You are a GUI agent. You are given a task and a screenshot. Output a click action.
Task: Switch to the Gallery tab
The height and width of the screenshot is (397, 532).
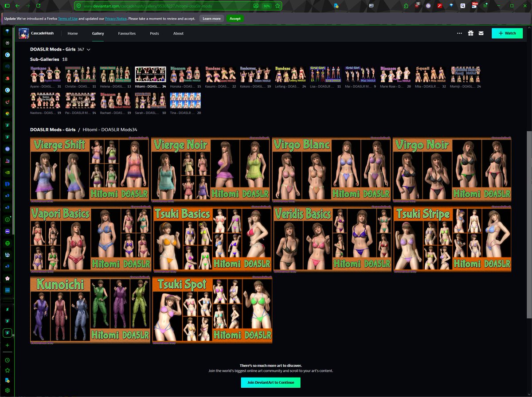tap(98, 33)
